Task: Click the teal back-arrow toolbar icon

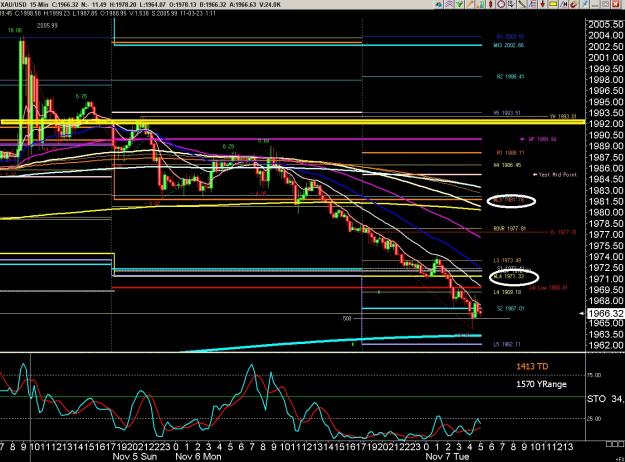Action: [439, 4]
